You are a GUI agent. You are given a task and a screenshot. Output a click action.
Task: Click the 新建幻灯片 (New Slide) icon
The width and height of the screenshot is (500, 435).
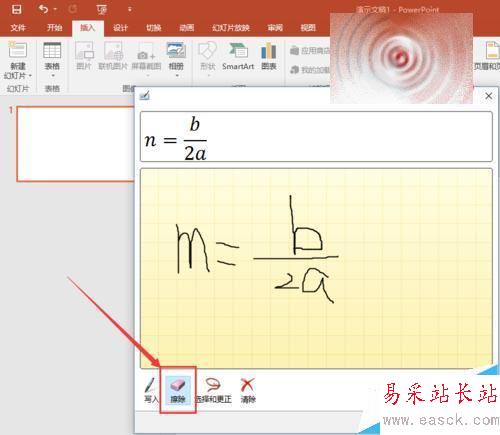click(18, 50)
